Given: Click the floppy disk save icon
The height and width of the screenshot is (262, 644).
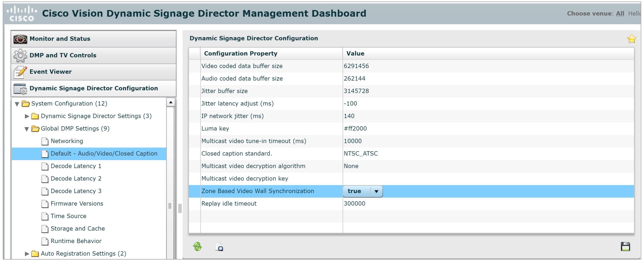Looking at the screenshot, I should click(625, 246).
